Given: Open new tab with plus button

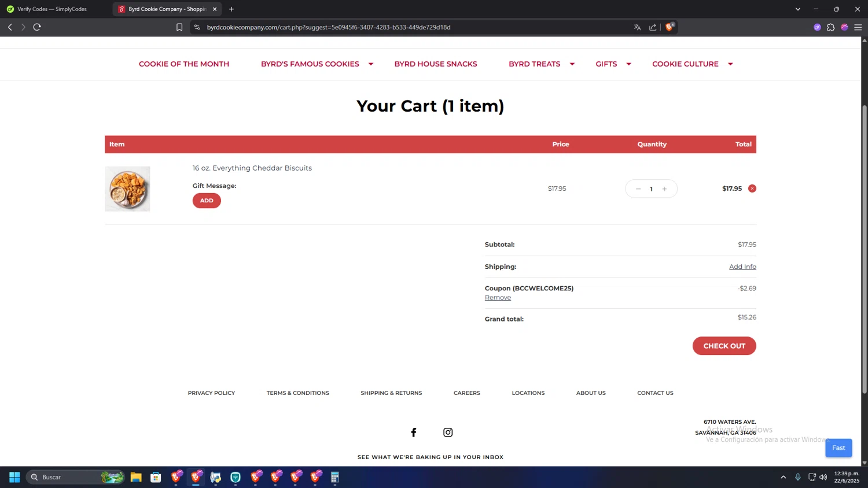Looking at the screenshot, I should coord(231,9).
